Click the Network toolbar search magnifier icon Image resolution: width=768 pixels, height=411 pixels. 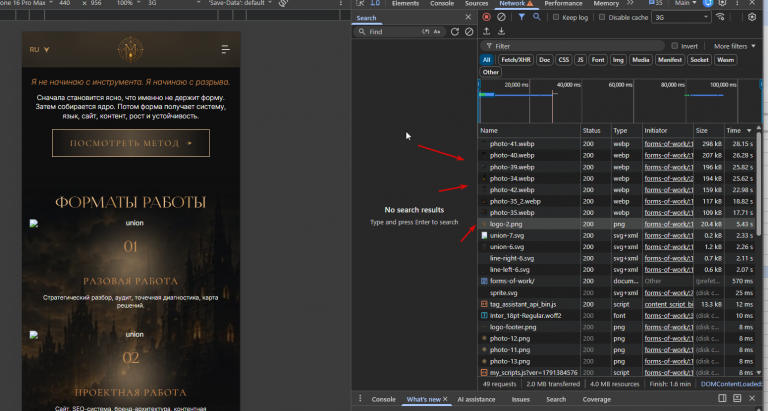pyautogui.click(x=537, y=17)
